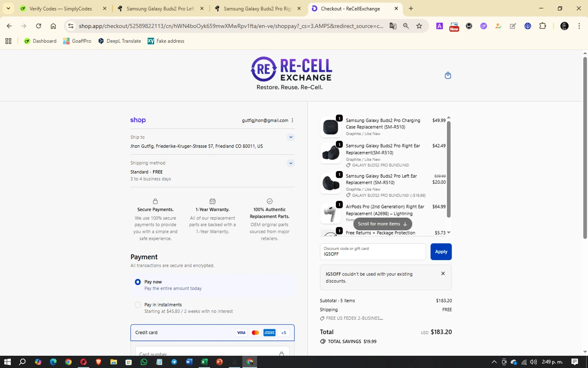
Task: Go to browser home page
Action: coord(53,26)
